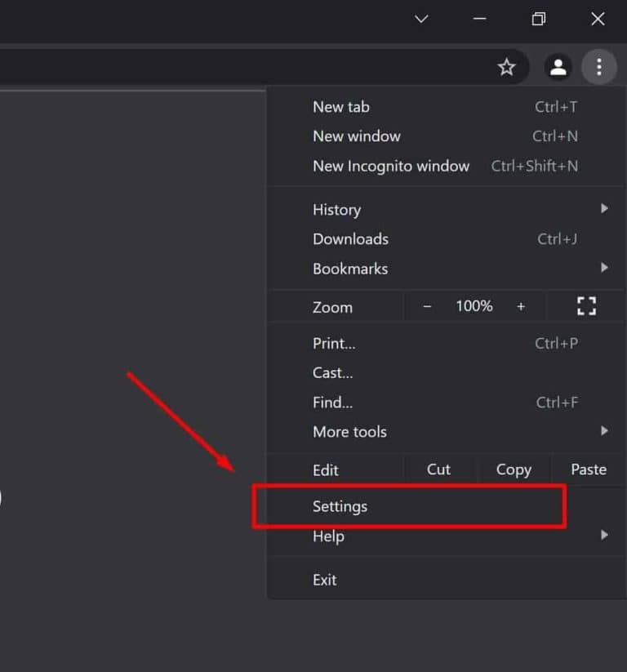The width and height of the screenshot is (627, 672).
Task: Select New Incognito window
Action: point(391,166)
